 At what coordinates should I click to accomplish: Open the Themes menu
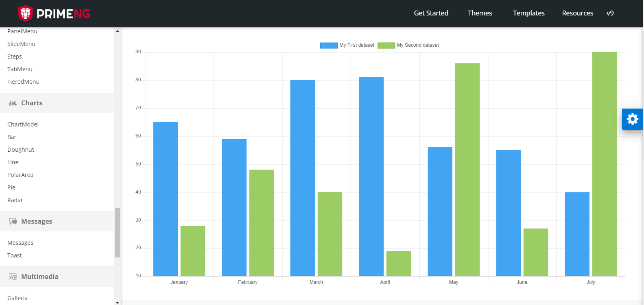[x=480, y=13]
